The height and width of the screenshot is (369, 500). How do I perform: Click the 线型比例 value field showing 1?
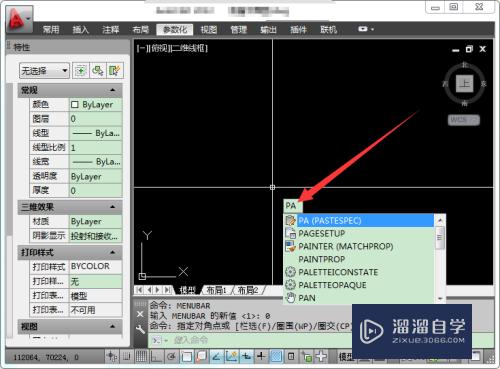(x=96, y=148)
